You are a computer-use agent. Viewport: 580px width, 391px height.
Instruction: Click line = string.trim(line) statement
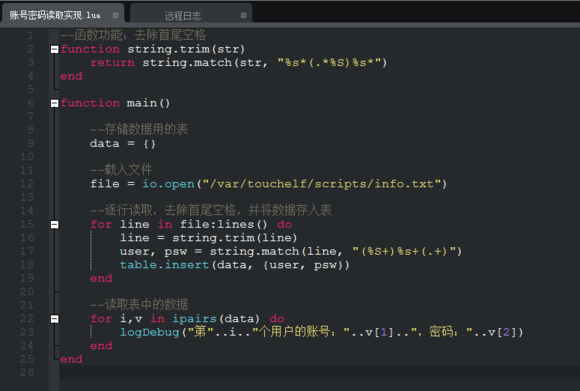coord(208,238)
